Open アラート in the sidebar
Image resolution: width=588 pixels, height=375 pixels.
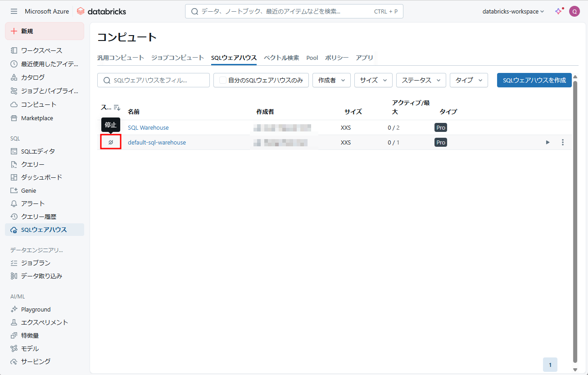45,203
